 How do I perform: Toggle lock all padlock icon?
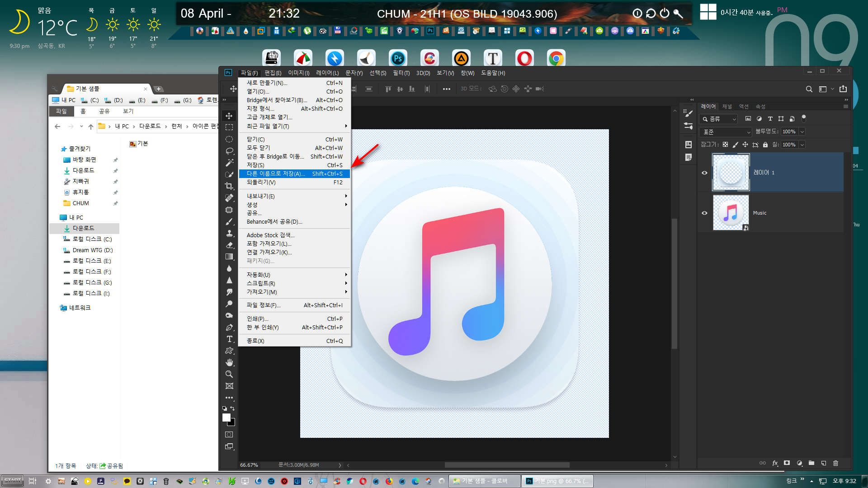click(x=765, y=145)
